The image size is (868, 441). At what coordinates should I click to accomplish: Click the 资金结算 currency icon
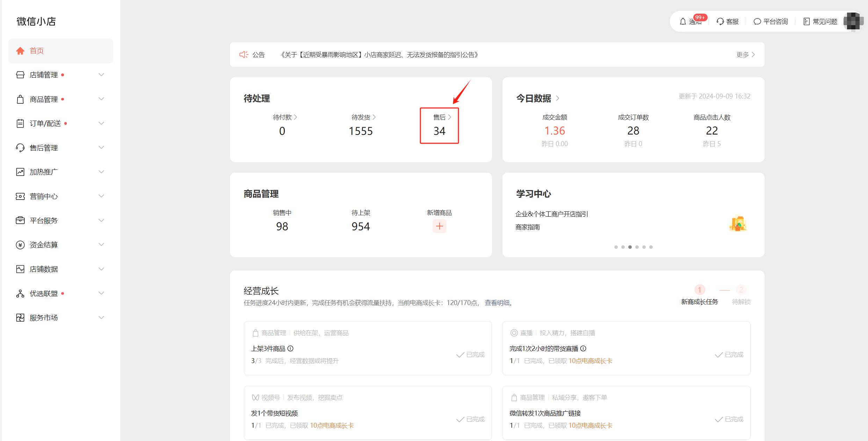point(20,244)
